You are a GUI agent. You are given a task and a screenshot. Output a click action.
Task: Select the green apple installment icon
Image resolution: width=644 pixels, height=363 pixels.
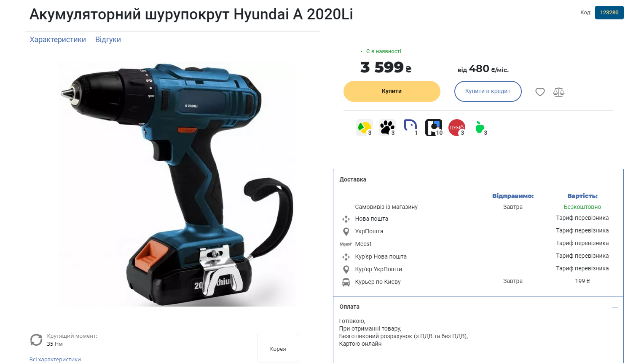pos(480,128)
